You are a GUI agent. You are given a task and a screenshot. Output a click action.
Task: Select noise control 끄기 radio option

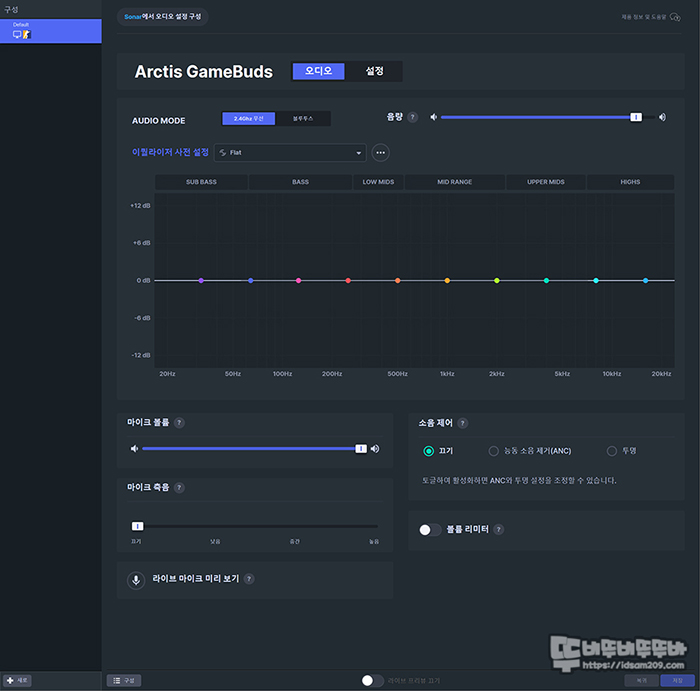point(429,451)
